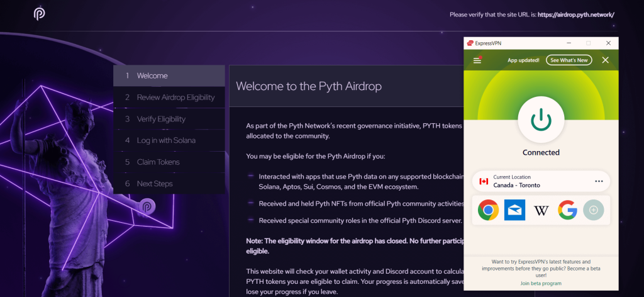Click the Pyth logo in the page header
Viewport: 644px width, 297px height.
coord(40,14)
